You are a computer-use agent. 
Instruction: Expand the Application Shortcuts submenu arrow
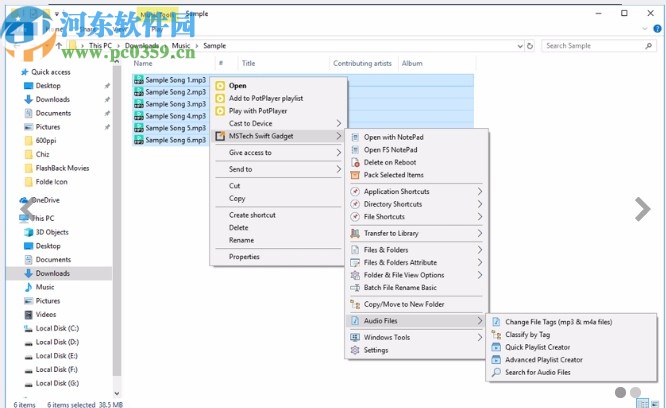[480, 191]
